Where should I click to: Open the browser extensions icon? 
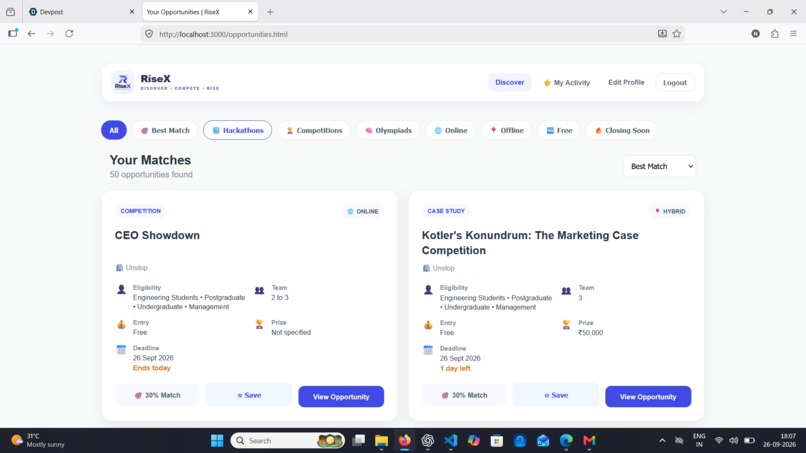click(774, 33)
